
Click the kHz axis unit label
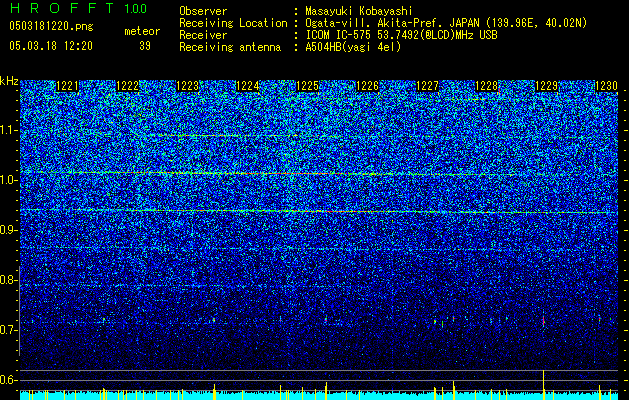pos(9,81)
